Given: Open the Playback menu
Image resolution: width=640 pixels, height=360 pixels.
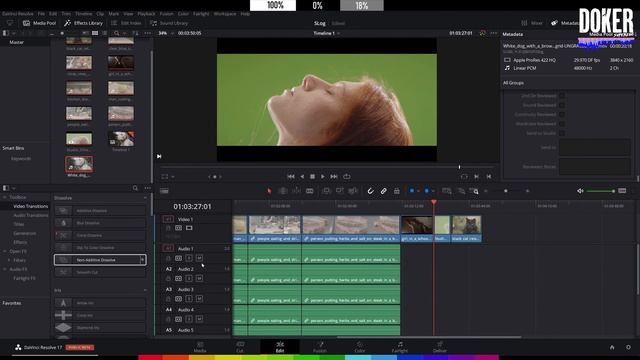Looking at the screenshot, I should (146, 14).
